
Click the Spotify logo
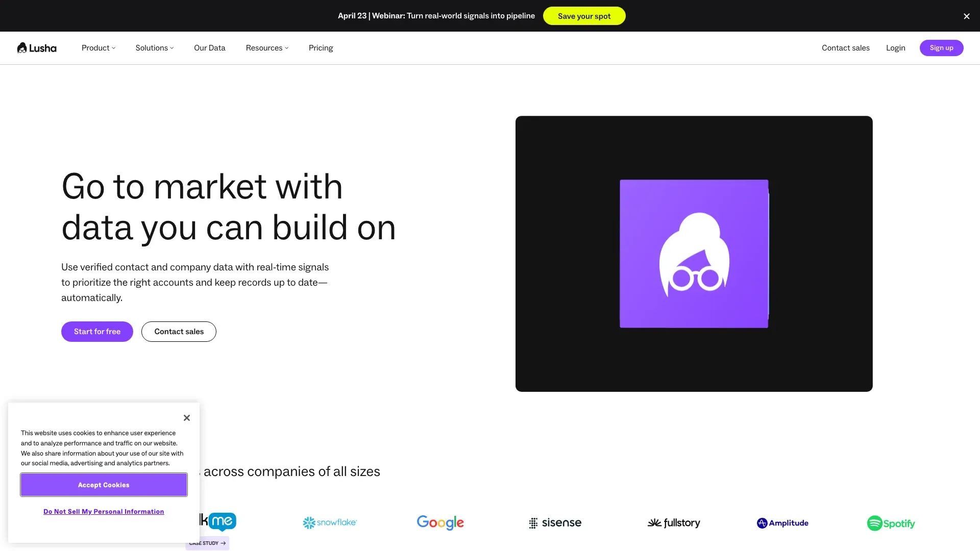(x=890, y=523)
